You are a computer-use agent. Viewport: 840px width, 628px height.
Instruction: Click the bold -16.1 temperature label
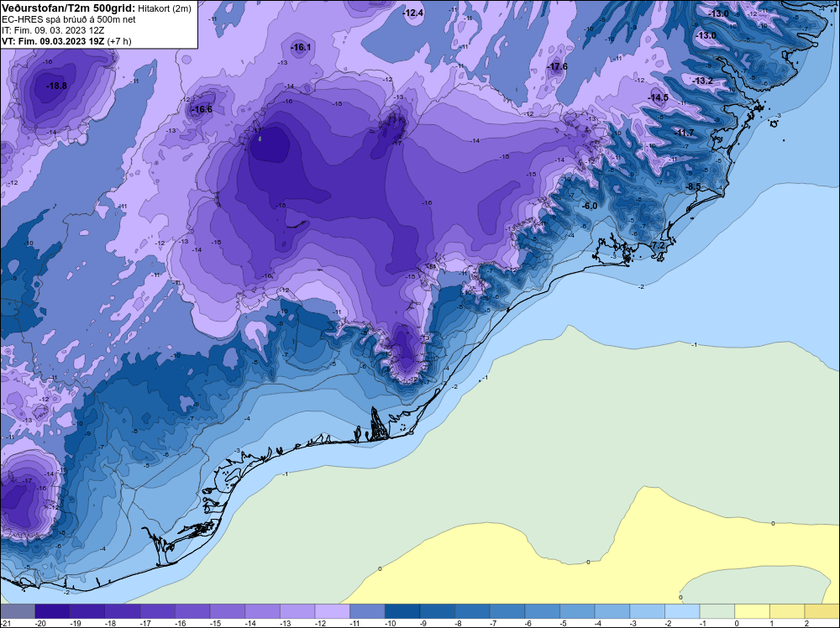click(301, 48)
